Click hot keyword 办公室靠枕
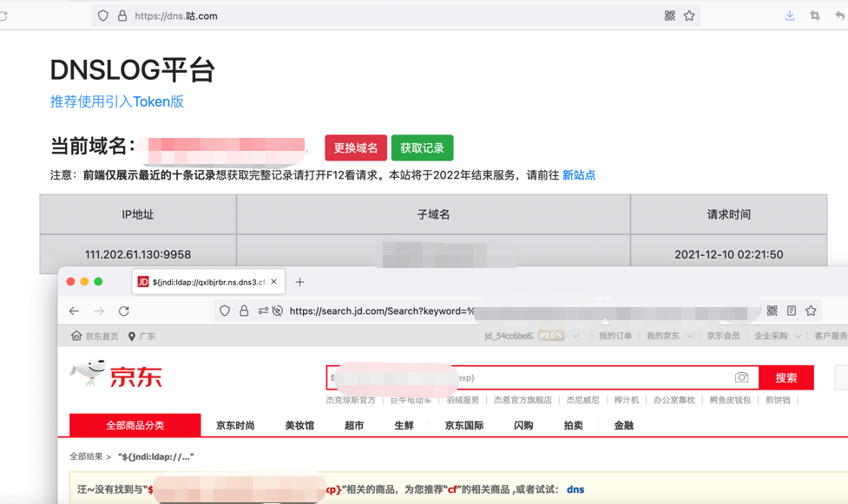This screenshot has height=504, width=848. tap(674, 400)
